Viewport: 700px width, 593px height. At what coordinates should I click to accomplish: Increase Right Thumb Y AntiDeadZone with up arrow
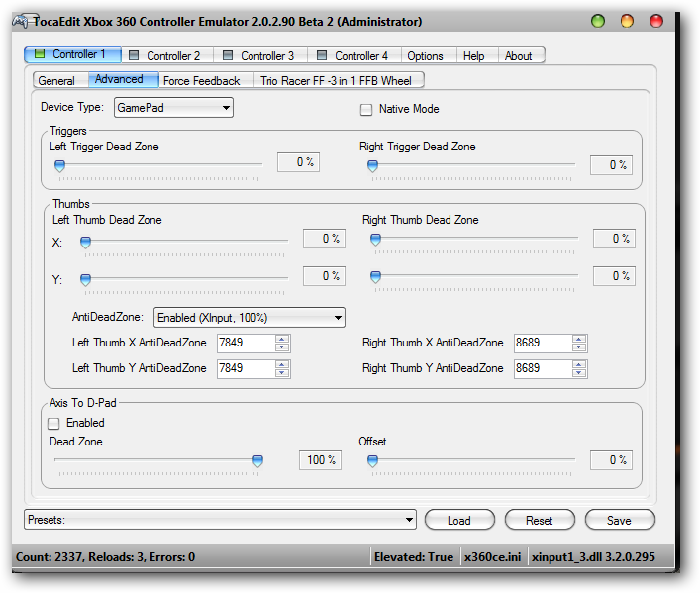pyautogui.click(x=579, y=364)
